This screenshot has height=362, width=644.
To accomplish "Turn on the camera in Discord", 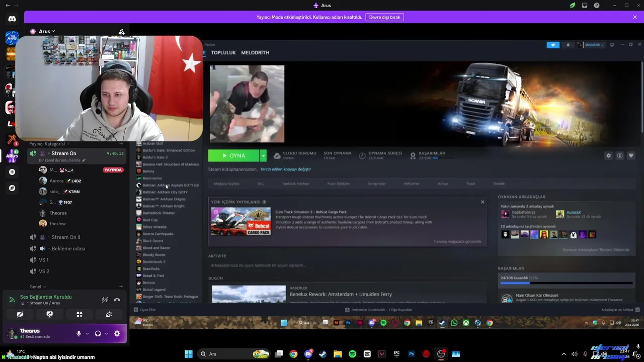I will (x=20, y=314).
